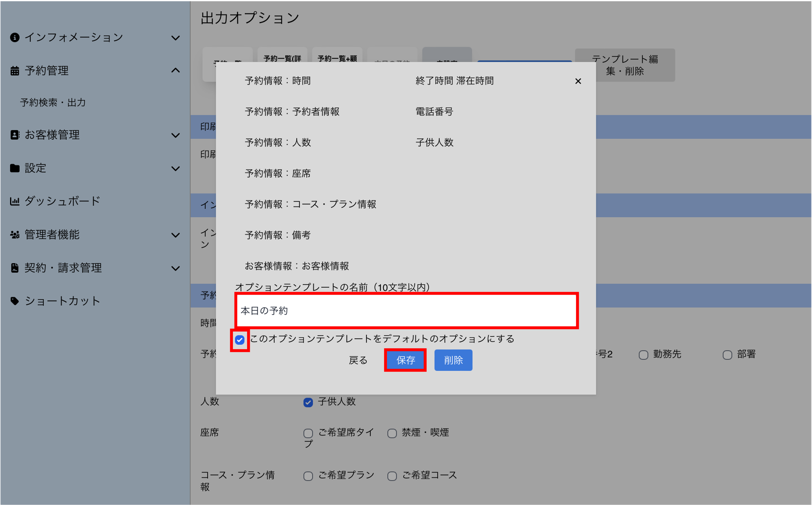Check the ご希望コース checkbox

tap(392, 476)
